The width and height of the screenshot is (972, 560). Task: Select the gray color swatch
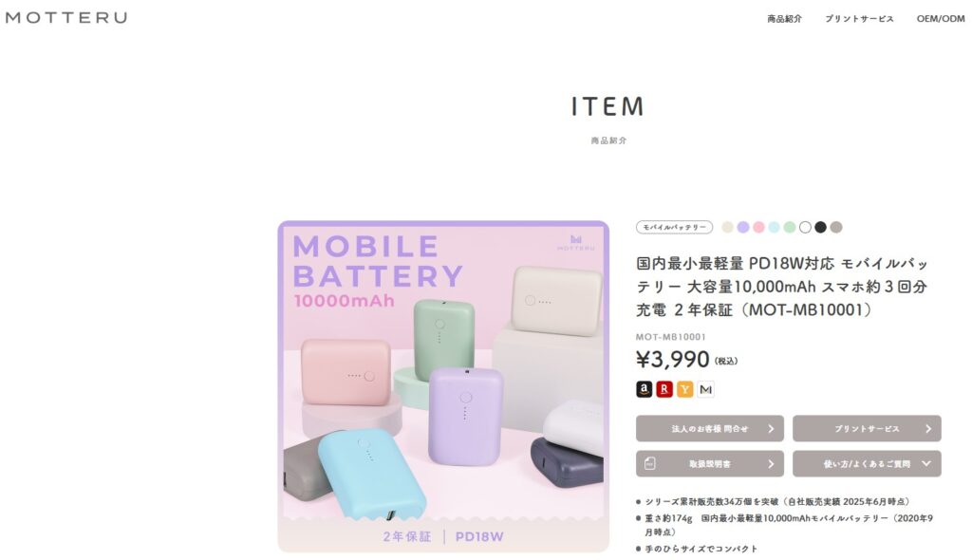pos(836,227)
